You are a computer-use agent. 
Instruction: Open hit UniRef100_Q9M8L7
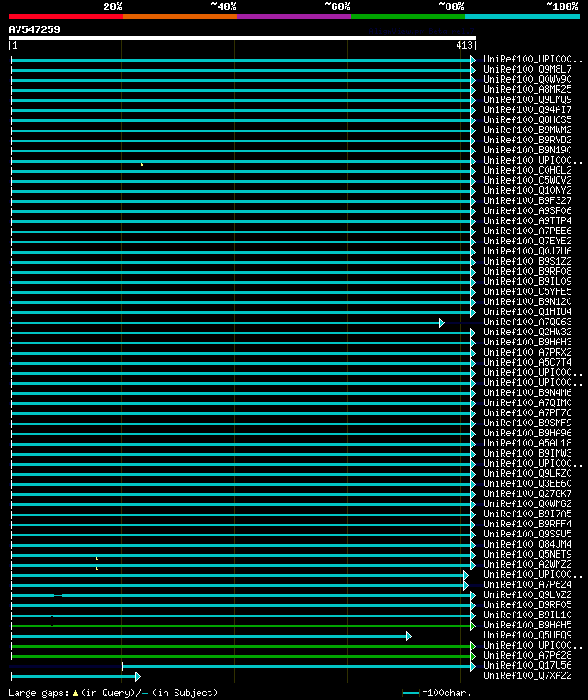527,69
